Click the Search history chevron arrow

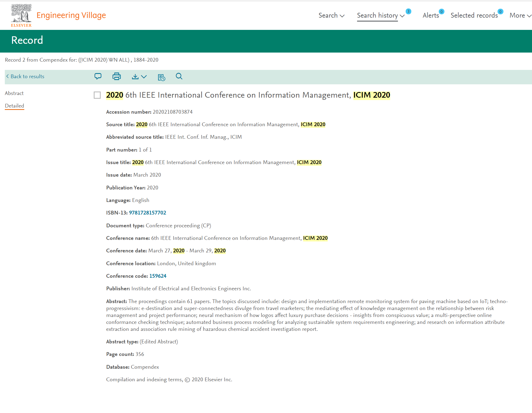click(x=402, y=16)
